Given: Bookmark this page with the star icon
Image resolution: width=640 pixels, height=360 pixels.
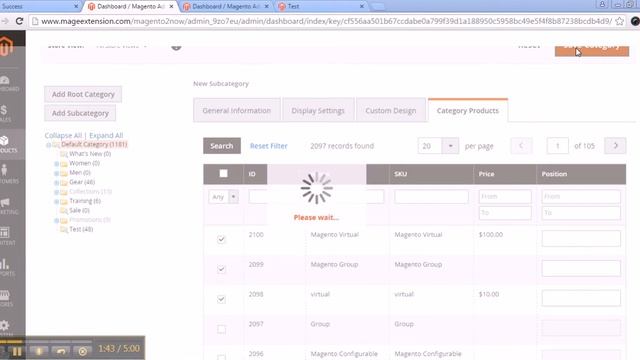Looking at the screenshot, I should [x=620, y=21].
